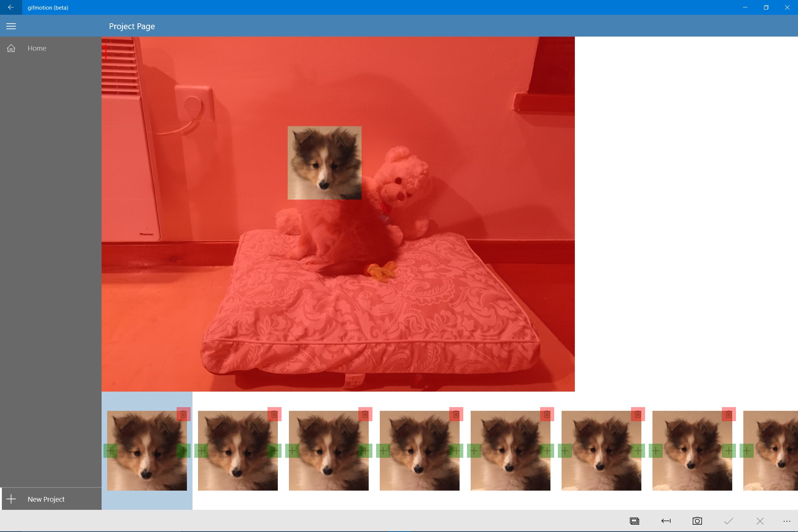The width and height of the screenshot is (798, 532).
Task: Click the arrow-to-start icon in bottom bar
Action: click(666, 521)
